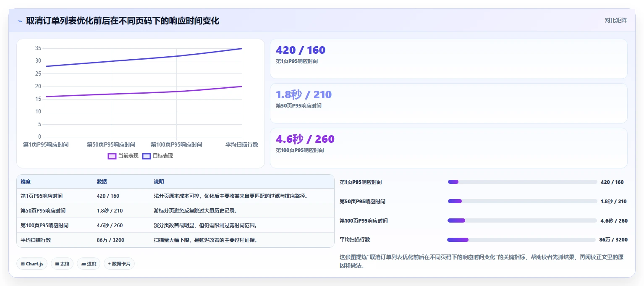The height and width of the screenshot is (286, 644).
Task: Toggle the 当前表现 legend swatch
Action: pos(112,156)
